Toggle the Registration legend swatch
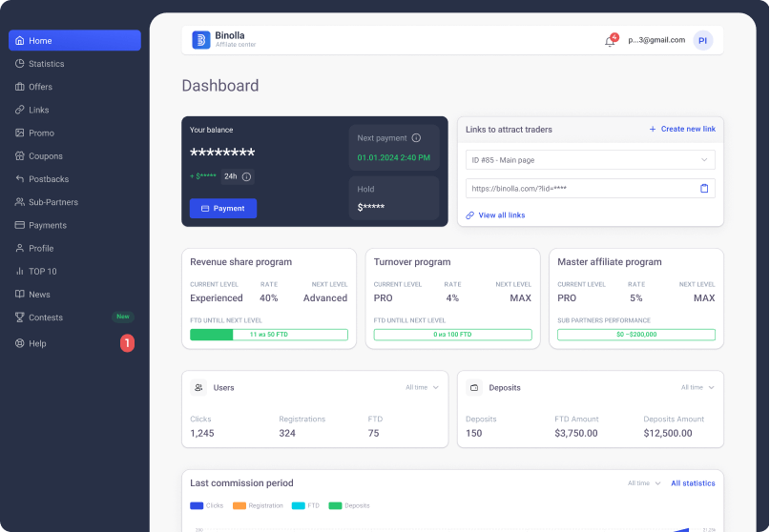The width and height of the screenshot is (770, 532). click(x=239, y=505)
